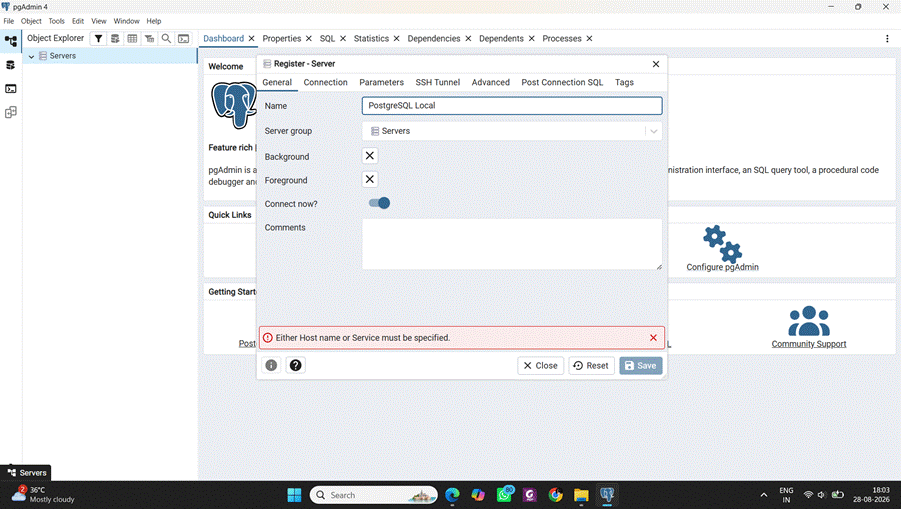The image size is (901, 509).
Task: Open WhatsApp from taskbar
Action: [x=505, y=495]
